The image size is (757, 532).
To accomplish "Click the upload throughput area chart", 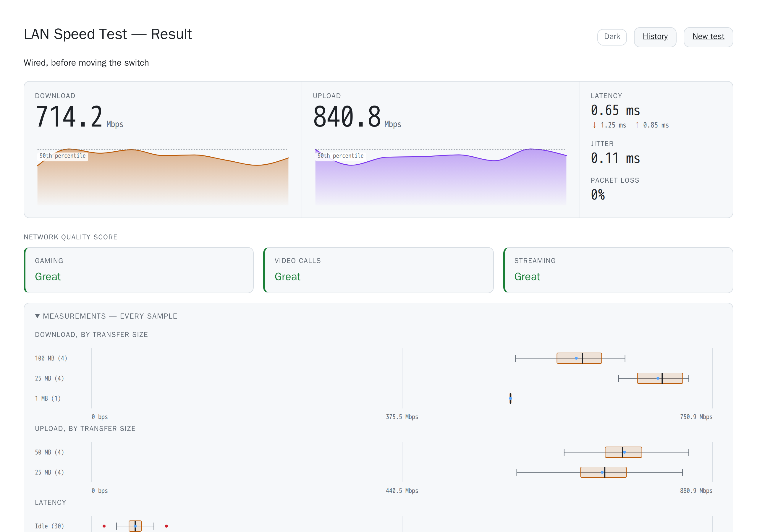I will point(441,176).
